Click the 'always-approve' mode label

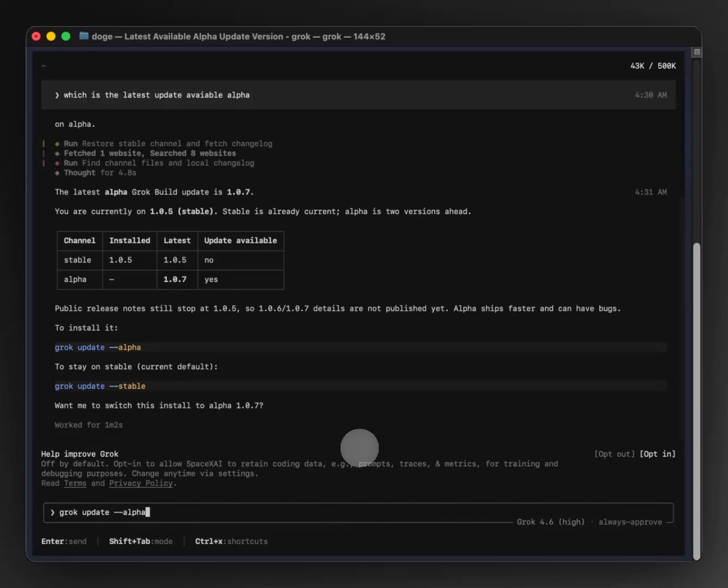tap(630, 522)
